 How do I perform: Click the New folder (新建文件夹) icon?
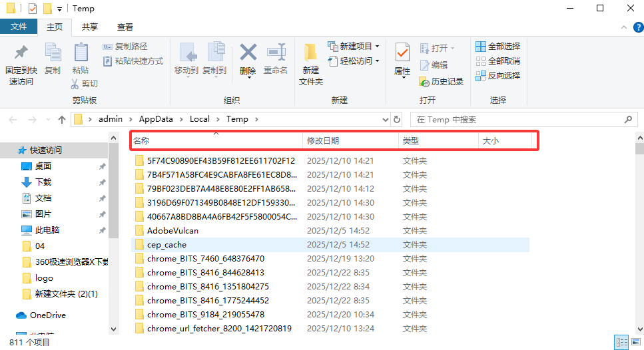[310, 53]
